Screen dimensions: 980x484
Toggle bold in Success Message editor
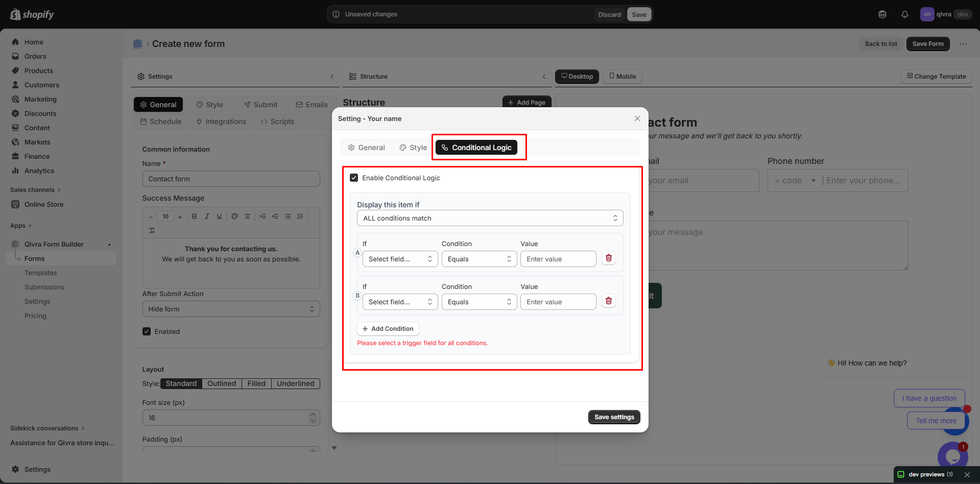point(194,216)
